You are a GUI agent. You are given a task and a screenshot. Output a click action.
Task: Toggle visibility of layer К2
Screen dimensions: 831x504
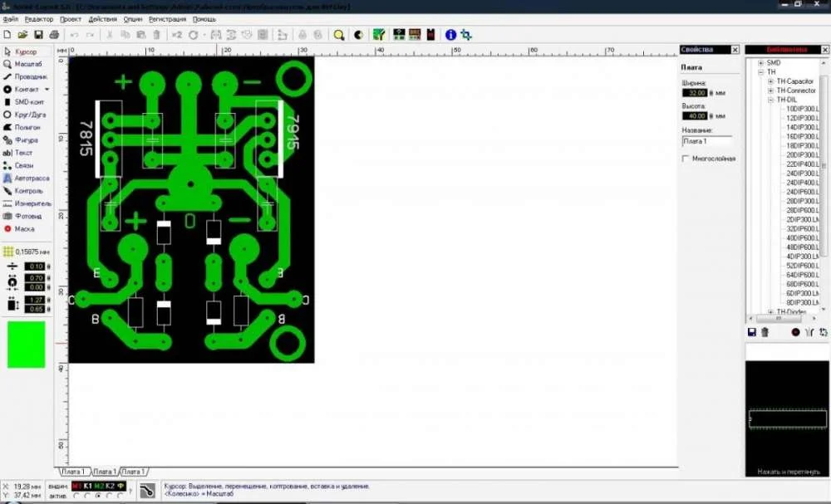point(111,486)
